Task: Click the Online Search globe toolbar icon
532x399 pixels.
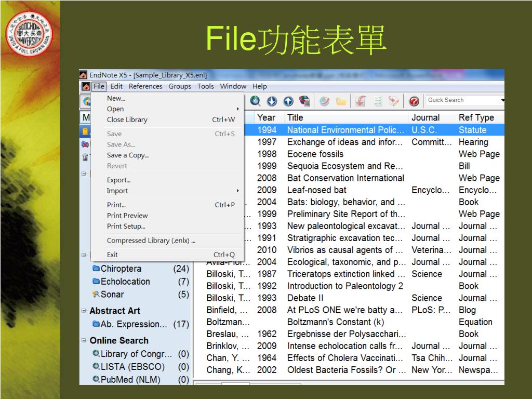Action: 255,101
